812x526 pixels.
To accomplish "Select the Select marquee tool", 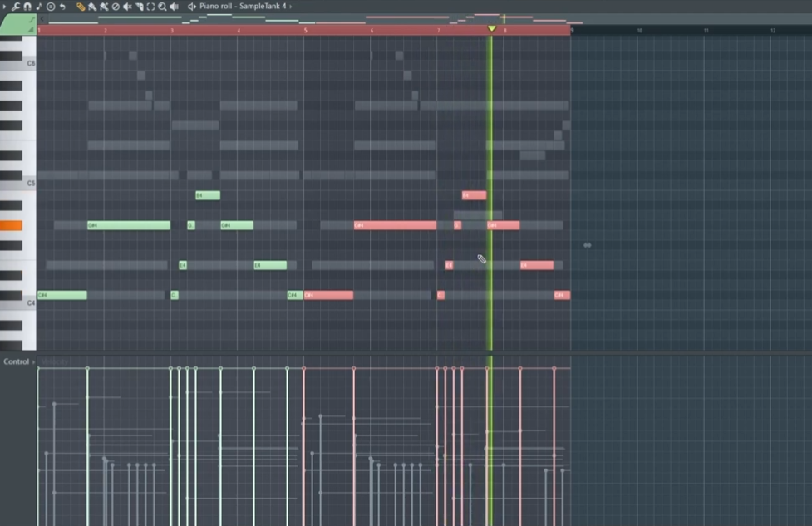I will tap(150, 6).
